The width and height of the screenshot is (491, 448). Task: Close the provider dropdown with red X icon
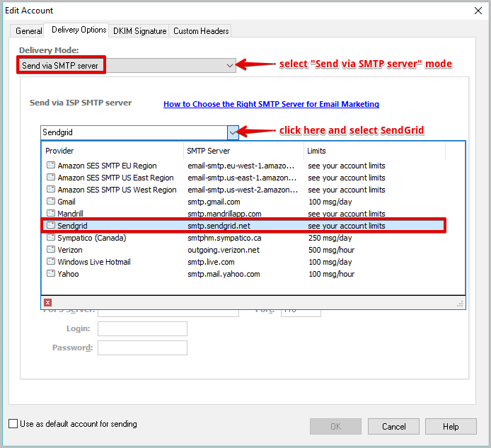click(47, 302)
